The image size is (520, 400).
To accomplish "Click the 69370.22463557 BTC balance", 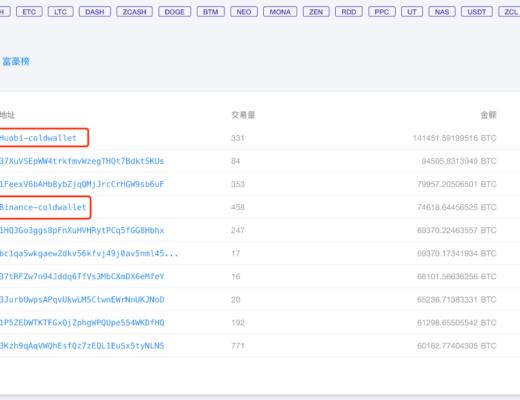I will click(x=457, y=230).
